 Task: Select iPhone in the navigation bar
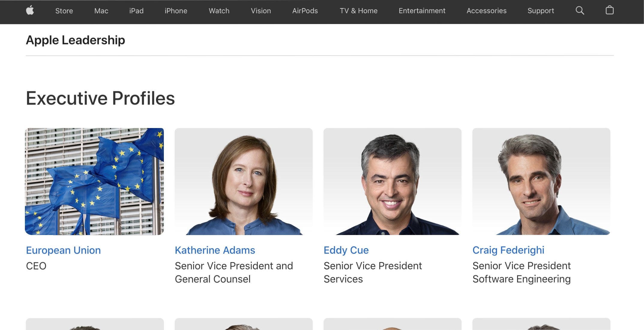pos(176,11)
